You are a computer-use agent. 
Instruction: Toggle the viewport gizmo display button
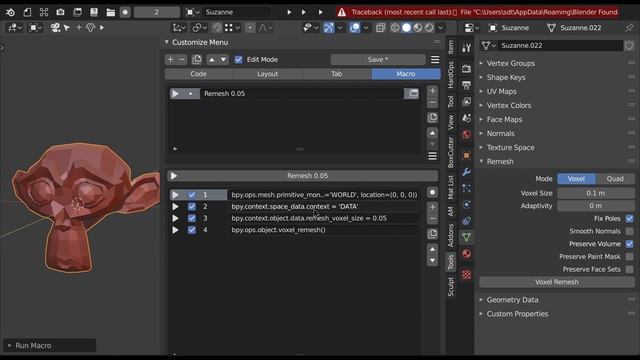pos(329,28)
